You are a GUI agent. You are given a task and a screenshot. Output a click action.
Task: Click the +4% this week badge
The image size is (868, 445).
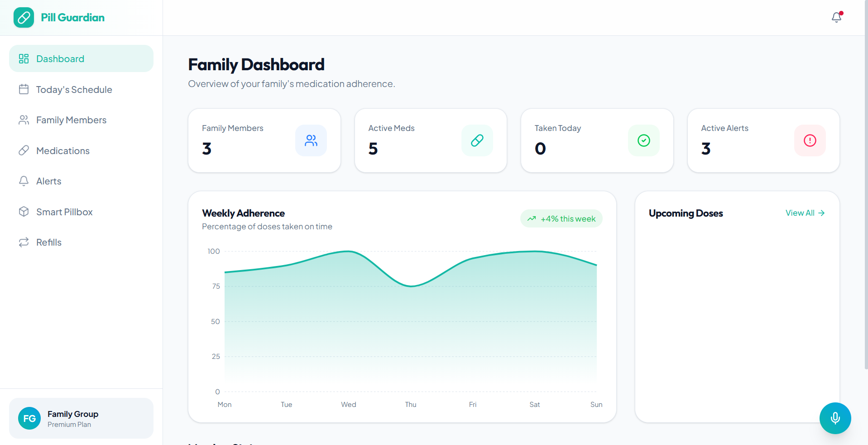point(561,219)
